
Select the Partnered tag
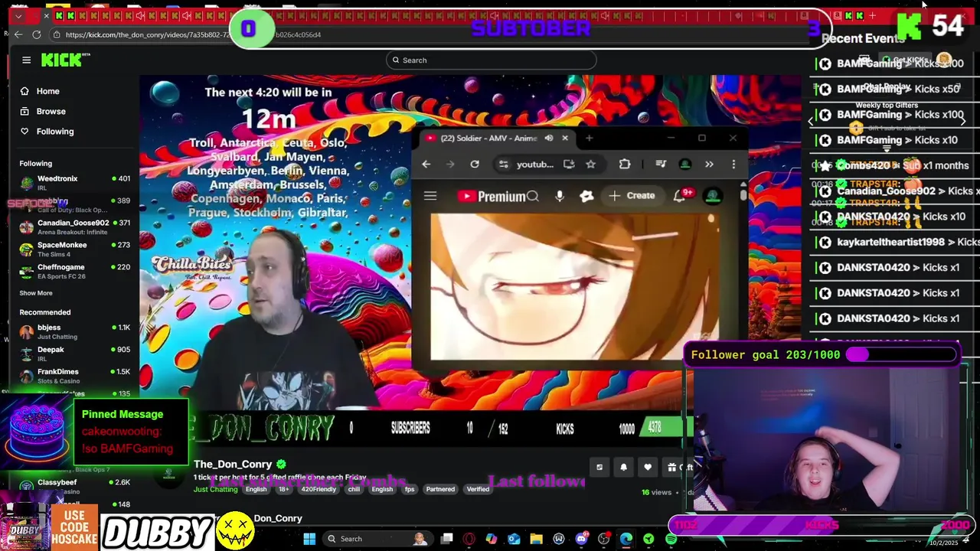(x=440, y=489)
